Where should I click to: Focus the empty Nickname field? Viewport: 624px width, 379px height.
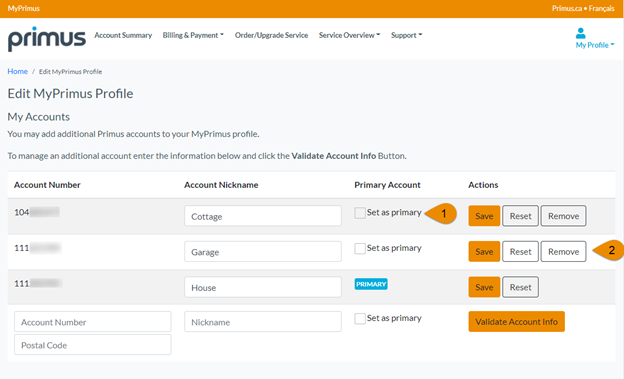(x=263, y=322)
